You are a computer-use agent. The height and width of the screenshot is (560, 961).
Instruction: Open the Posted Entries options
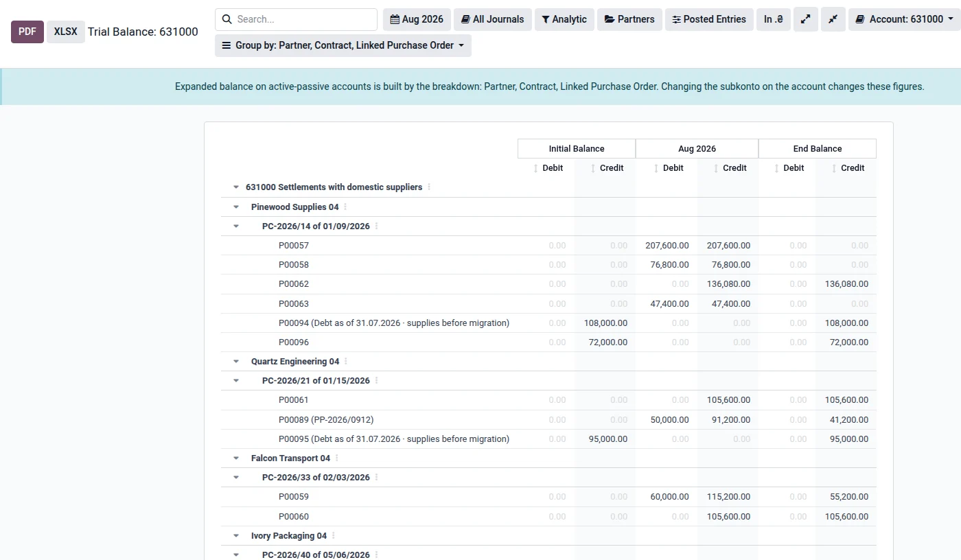(709, 19)
